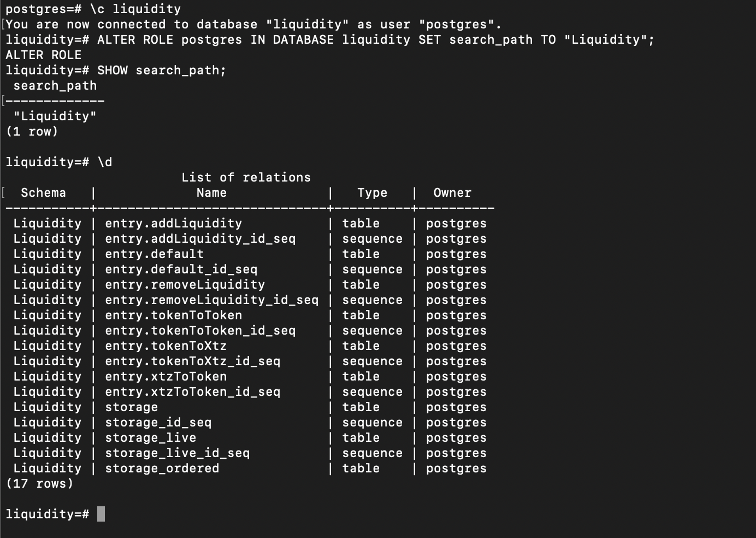Click the entry.tokenToToken table name
This screenshot has width=756, height=538.
point(173,315)
